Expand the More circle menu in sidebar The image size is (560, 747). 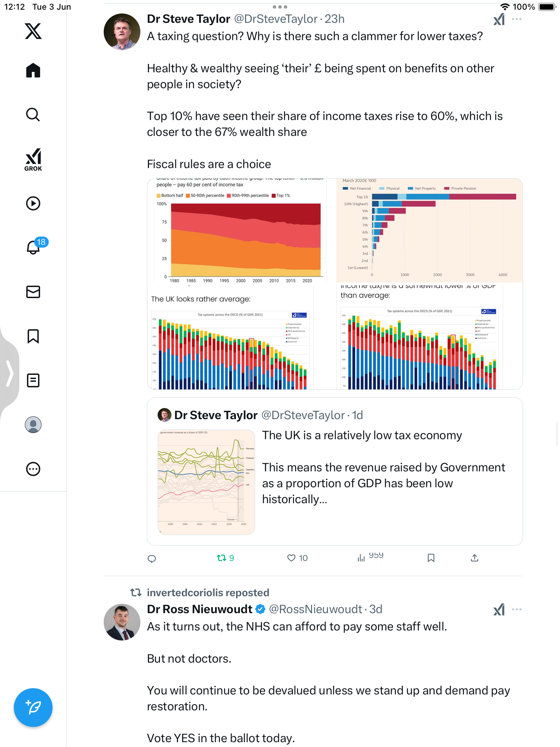click(33, 469)
